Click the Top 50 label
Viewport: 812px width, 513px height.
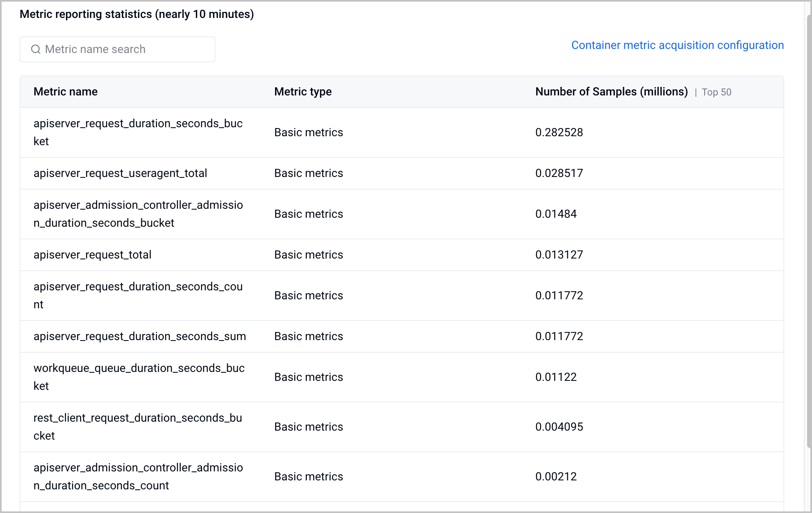point(717,92)
